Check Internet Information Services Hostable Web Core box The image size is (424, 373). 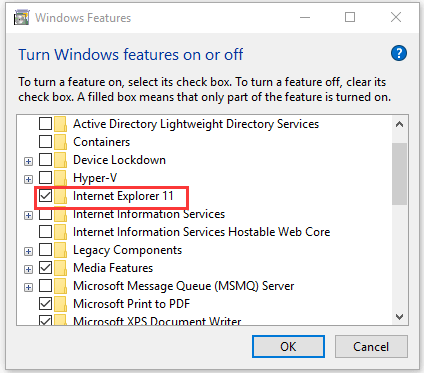[x=45, y=232]
